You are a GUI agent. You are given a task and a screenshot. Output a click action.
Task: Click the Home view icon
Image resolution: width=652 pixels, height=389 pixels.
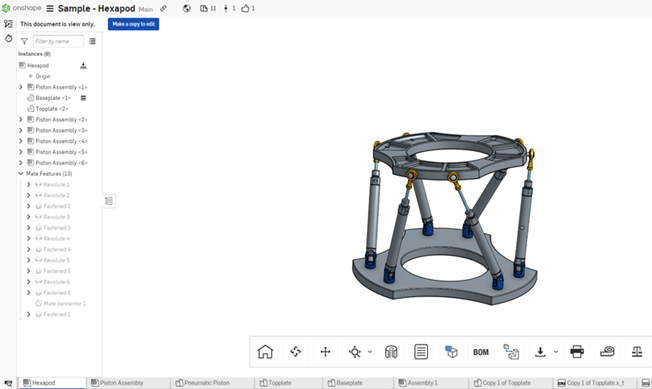265,352
